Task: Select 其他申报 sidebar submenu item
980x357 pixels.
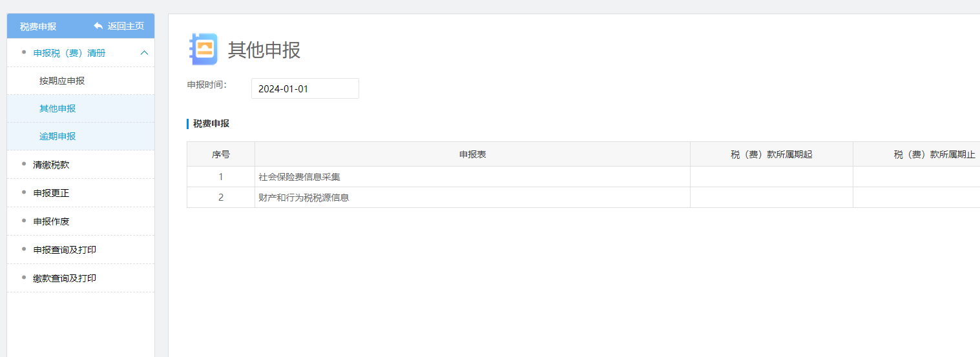Action: tap(57, 108)
